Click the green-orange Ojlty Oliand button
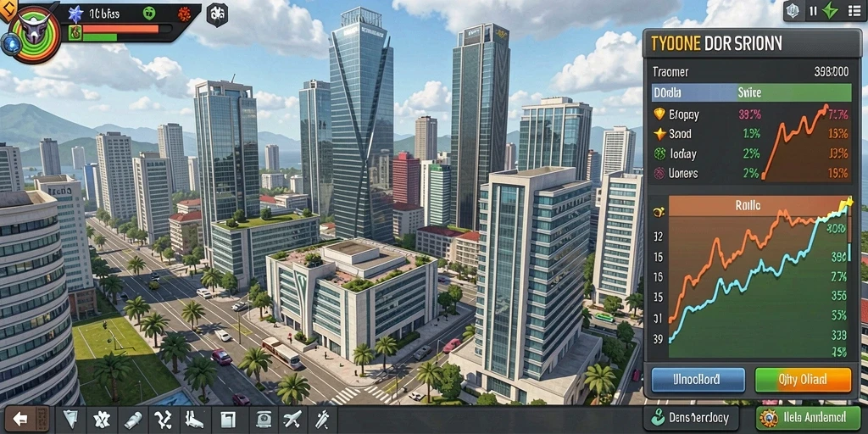868x434 pixels. click(803, 380)
